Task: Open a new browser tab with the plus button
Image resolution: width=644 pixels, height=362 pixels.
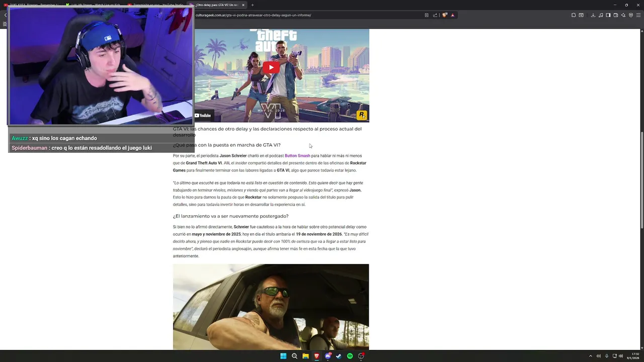Action: 253,5
